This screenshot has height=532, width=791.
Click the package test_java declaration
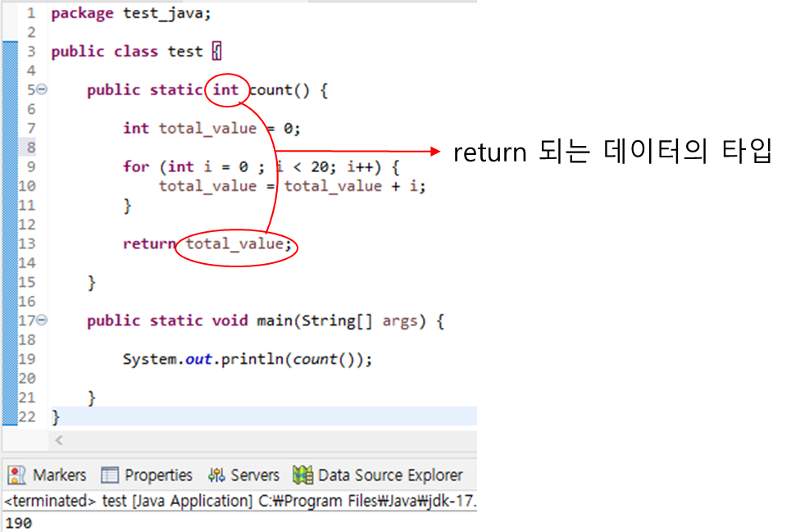[x=130, y=14]
